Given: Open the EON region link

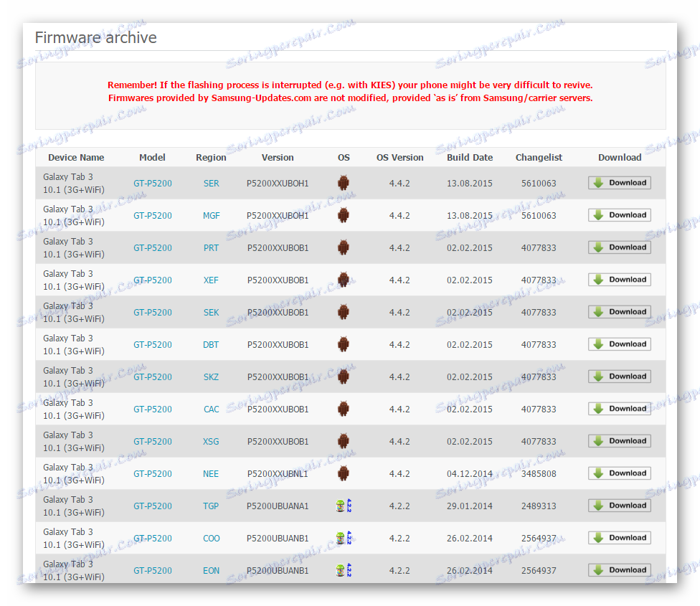Looking at the screenshot, I should pos(211,571).
